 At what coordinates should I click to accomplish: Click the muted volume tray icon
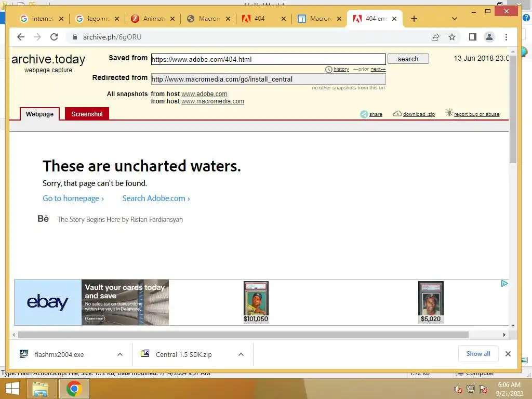pos(458,389)
